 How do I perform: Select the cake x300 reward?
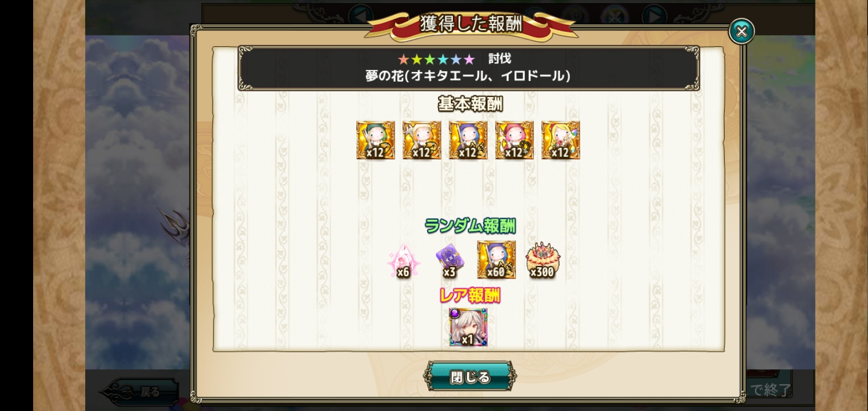tap(542, 260)
